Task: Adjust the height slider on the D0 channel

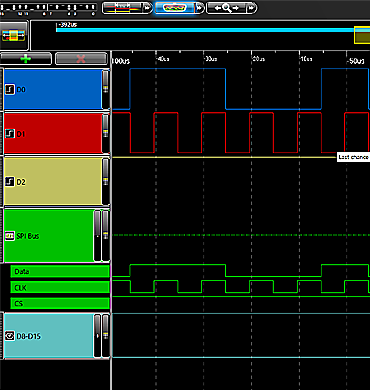Action: [x=106, y=89]
